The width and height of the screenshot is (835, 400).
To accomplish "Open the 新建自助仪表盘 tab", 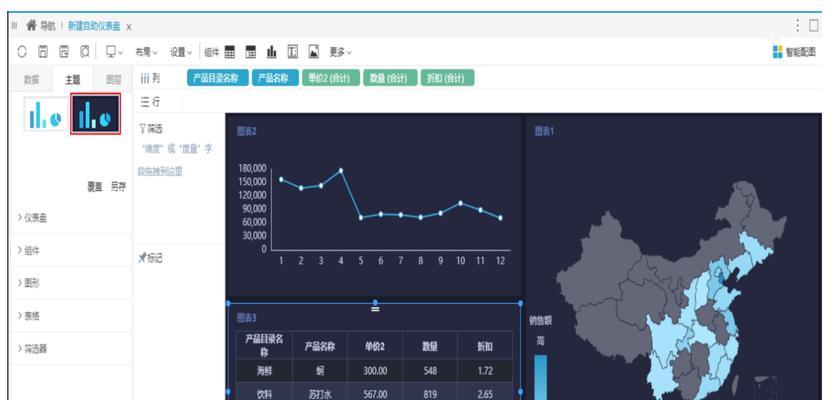I will click(94, 26).
